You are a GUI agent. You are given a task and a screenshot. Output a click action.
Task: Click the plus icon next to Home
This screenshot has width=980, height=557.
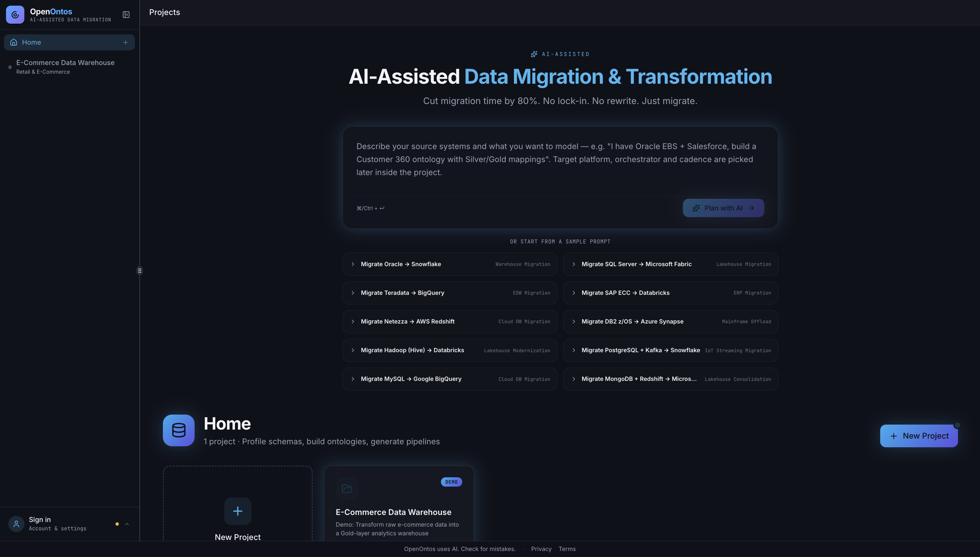(125, 42)
